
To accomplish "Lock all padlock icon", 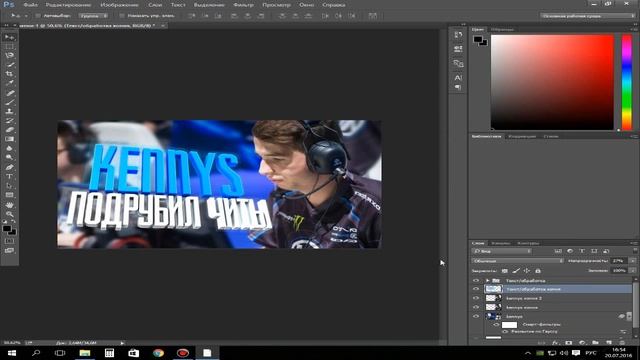I will coord(538,271).
